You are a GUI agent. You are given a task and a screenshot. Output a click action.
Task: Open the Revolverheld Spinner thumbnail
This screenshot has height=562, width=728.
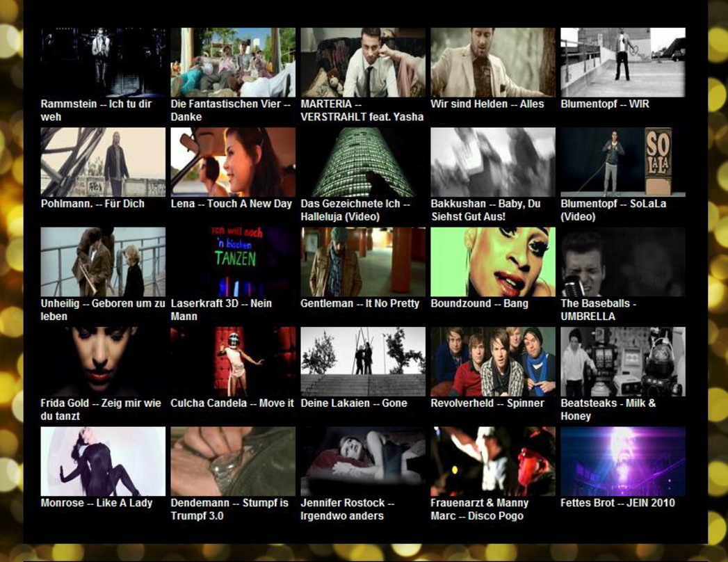click(x=493, y=362)
